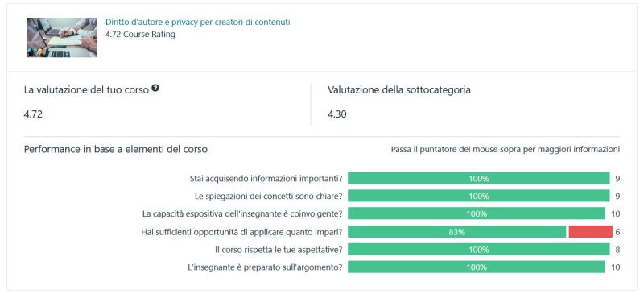
Task: Select green bar for 'Stai acquisendo informazioni importanti?'
Action: (478, 179)
